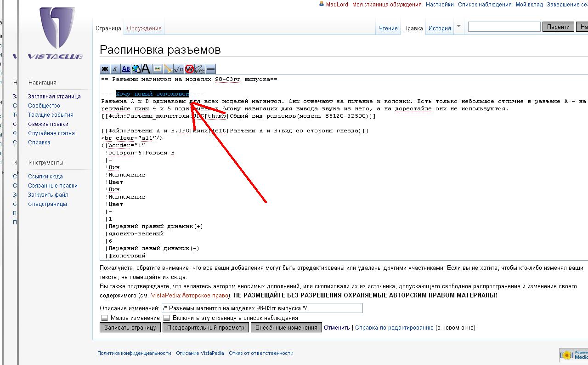Expand the dropdown arrow next to История
This screenshot has width=588, height=365.
pyautogui.click(x=458, y=26)
